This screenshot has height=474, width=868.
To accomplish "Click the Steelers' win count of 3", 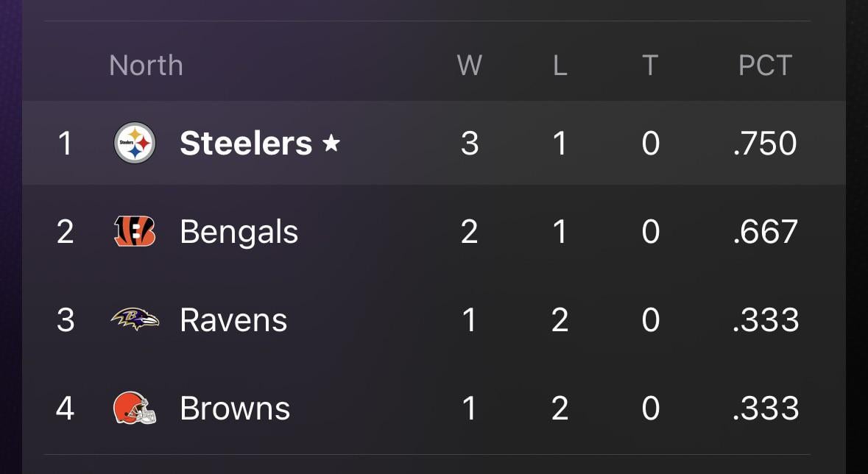I will [470, 144].
